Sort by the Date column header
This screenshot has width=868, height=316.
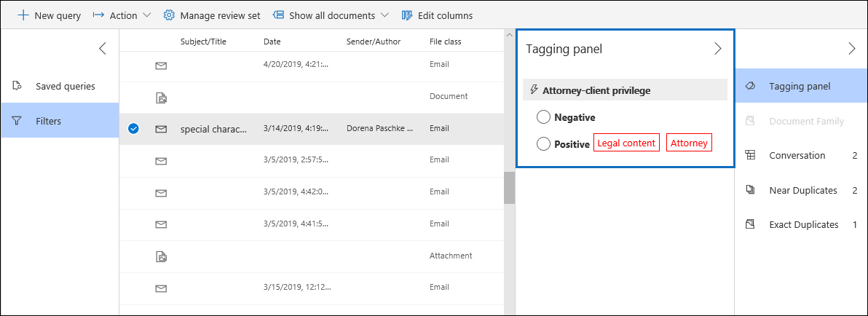click(272, 42)
